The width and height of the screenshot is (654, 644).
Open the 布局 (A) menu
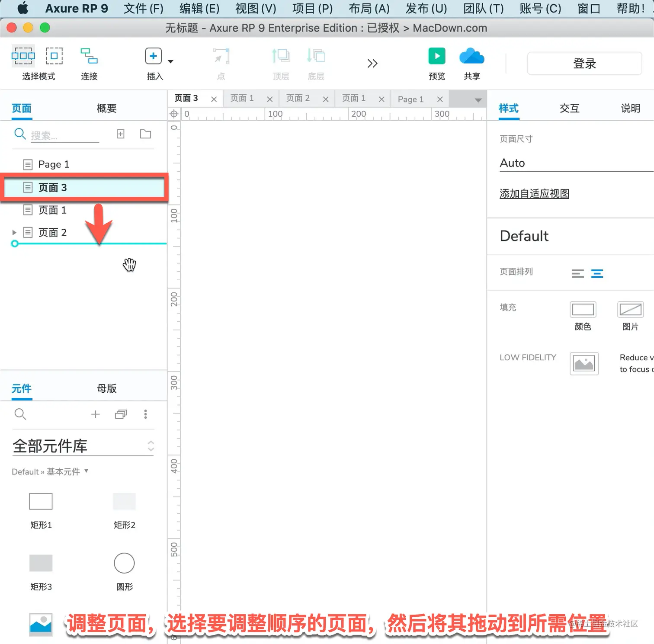(x=369, y=8)
